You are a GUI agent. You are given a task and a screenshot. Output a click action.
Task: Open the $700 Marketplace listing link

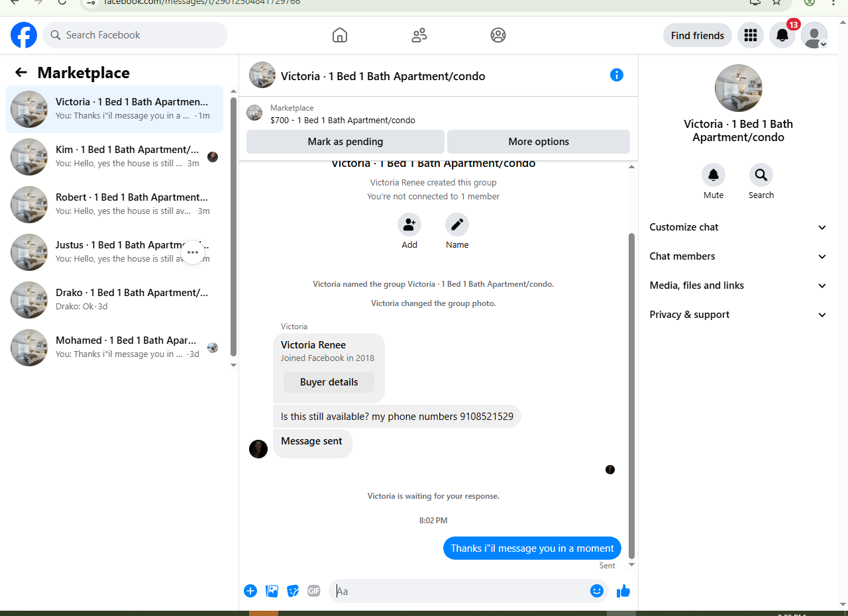click(343, 121)
